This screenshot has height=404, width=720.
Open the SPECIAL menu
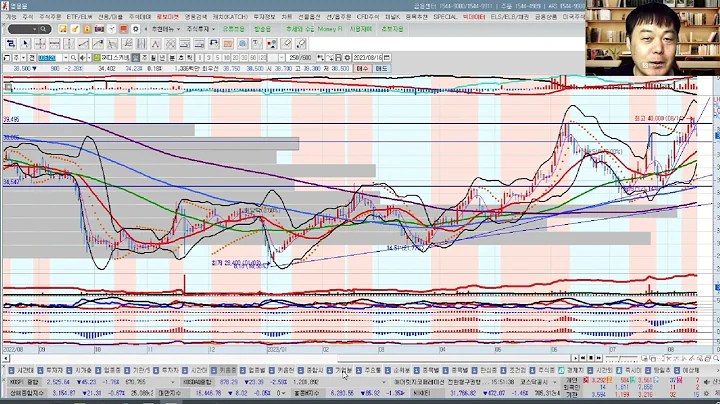(445, 17)
